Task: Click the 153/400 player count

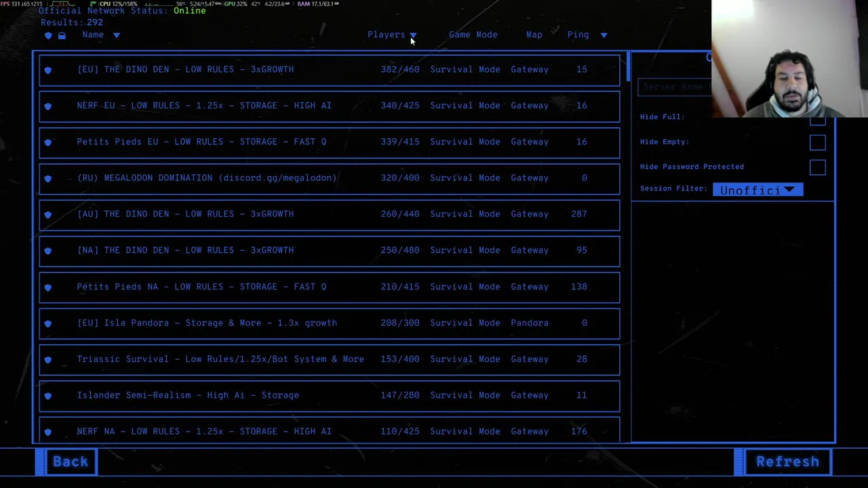Action: tap(400, 359)
